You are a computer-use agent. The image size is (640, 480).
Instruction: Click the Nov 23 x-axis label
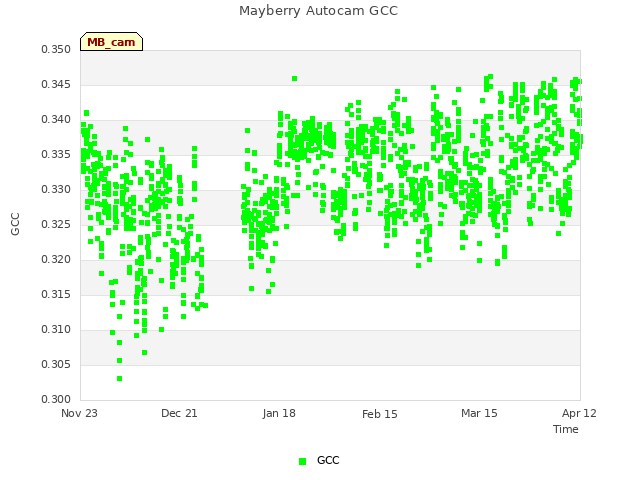pyautogui.click(x=79, y=413)
